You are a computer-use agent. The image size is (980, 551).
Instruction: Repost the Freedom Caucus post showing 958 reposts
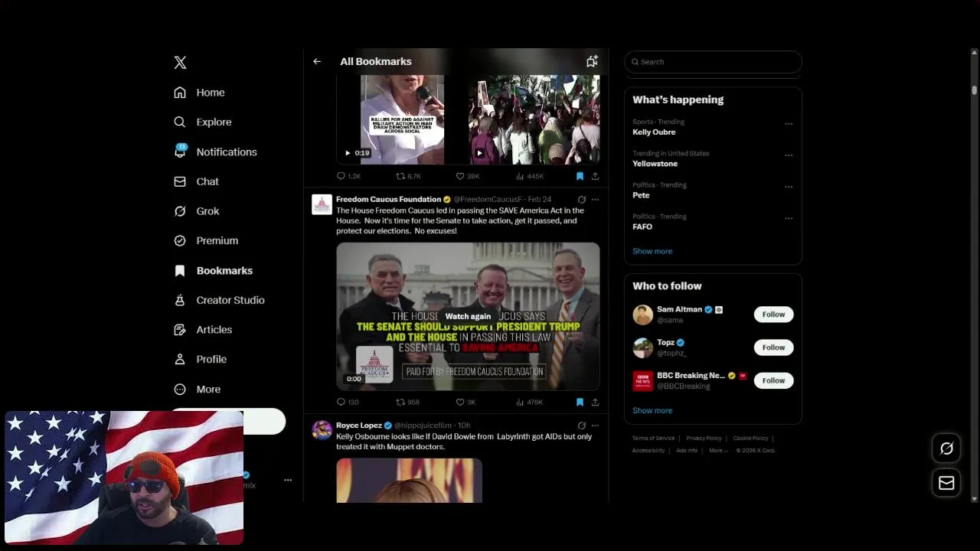click(407, 402)
